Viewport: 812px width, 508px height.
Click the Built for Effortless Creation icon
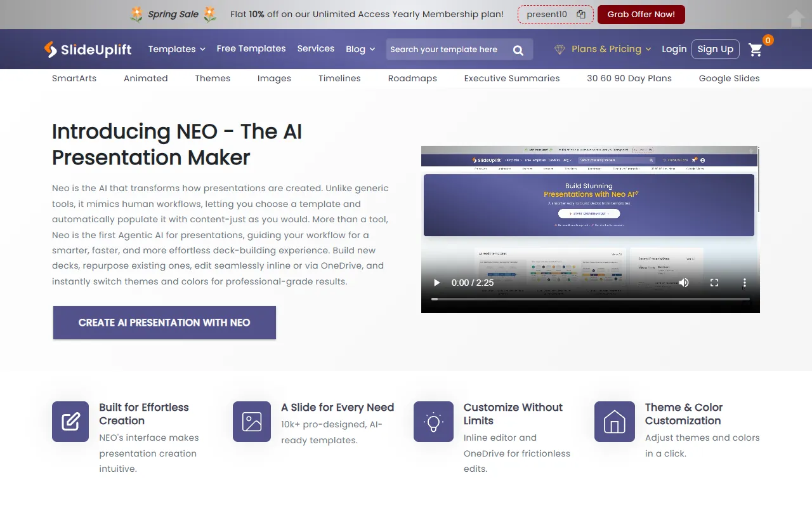click(x=70, y=422)
